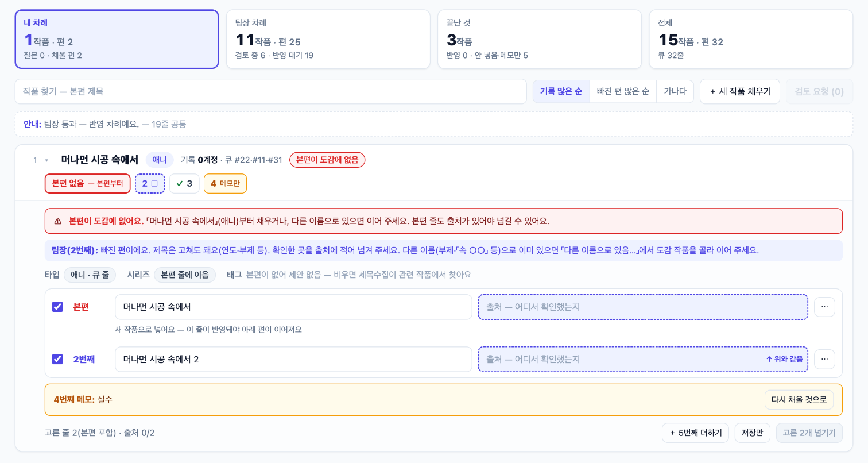
Task: Click the warning triangle icon in the red alert
Action: pos(58,221)
